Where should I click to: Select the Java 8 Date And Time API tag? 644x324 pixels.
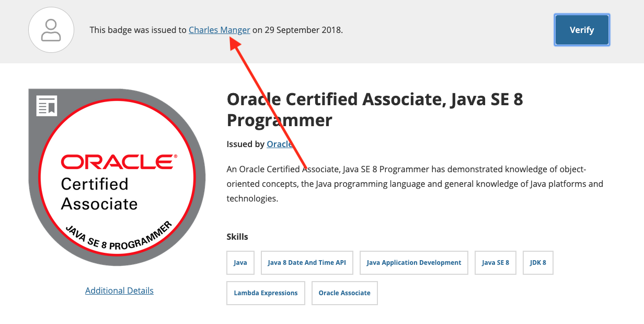tap(307, 263)
